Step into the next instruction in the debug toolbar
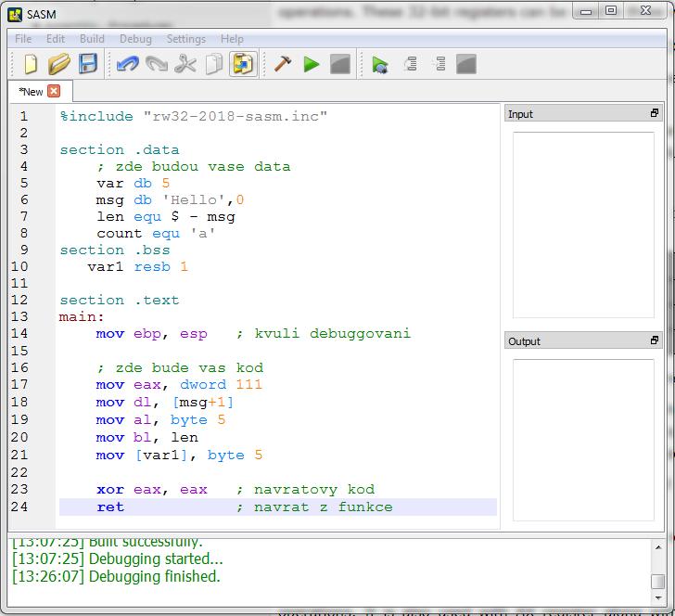The height and width of the screenshot is (616, 675). (x=439, y=64)
